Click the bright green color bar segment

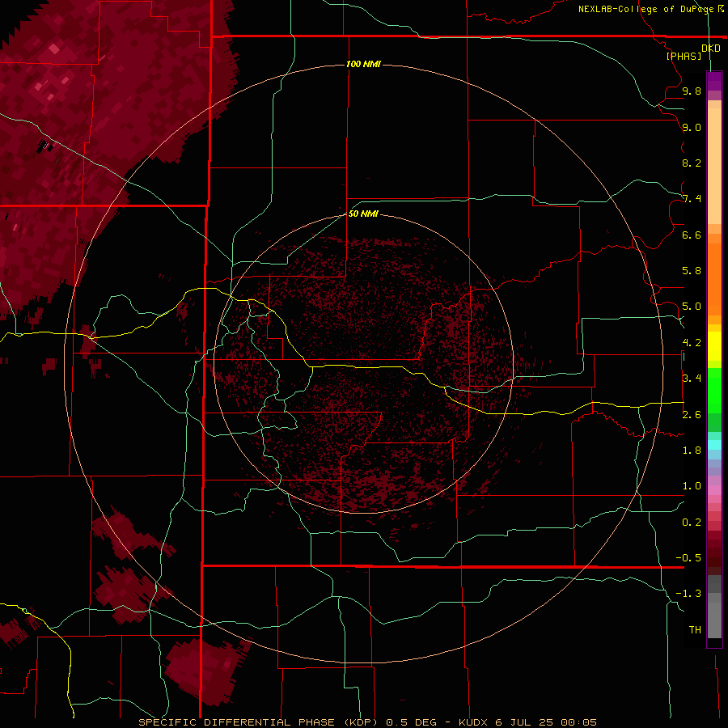pos(714,391)
